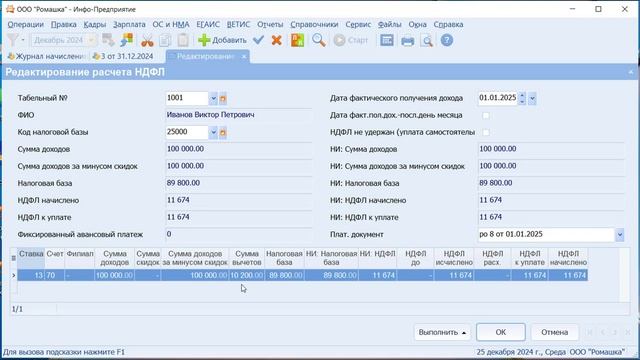Switch to Журнал начислений tab
Image resolution: width=640 pixels, height=360 pixels.
(x=46, y=56)
